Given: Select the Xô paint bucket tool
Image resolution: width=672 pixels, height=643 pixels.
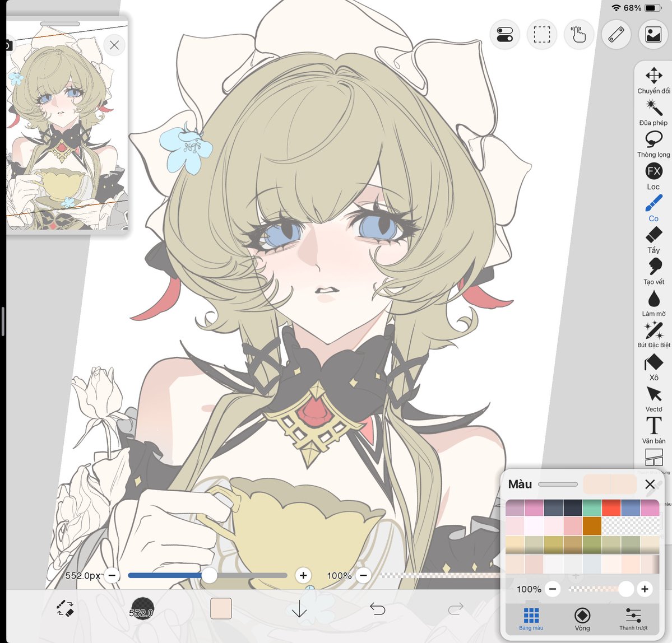Looking at the screenshot, I should pos(654,367).
